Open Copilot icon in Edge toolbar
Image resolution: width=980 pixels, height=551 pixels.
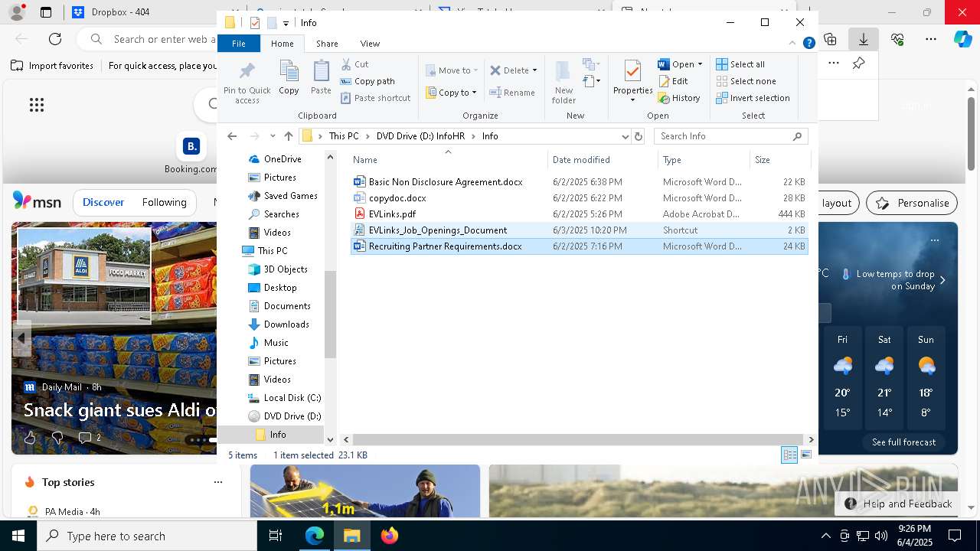pyautogui.click(x=962, y=39)
